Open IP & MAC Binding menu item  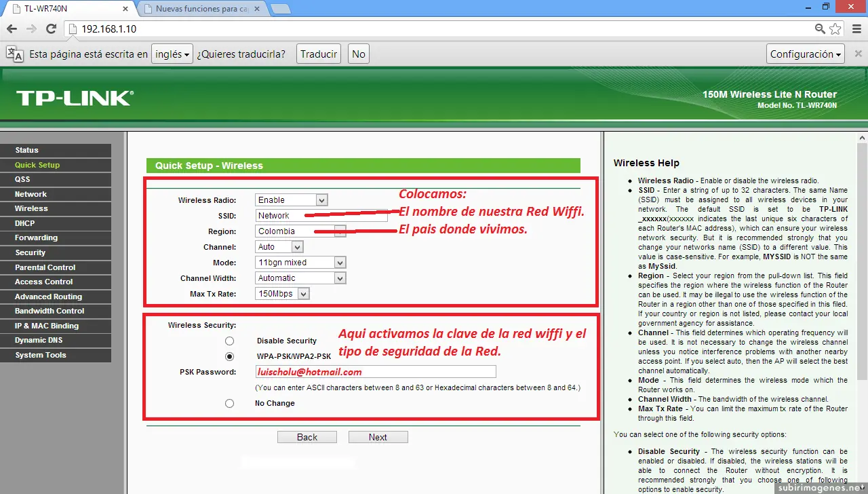point(56,326)
